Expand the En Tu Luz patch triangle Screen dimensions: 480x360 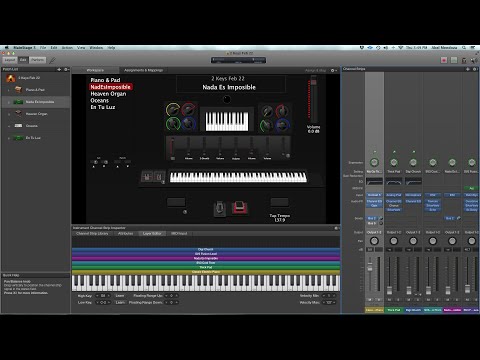9,138
